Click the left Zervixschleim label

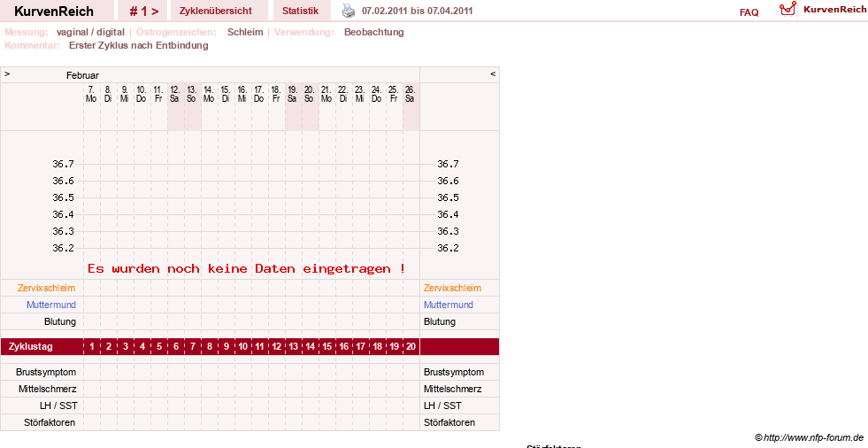point(47,288)
